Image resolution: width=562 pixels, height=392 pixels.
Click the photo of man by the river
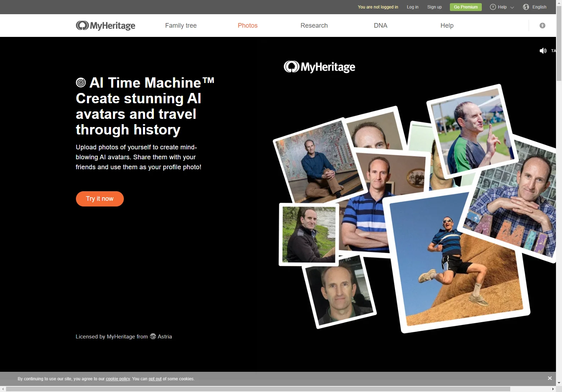[x=309, y=234]
